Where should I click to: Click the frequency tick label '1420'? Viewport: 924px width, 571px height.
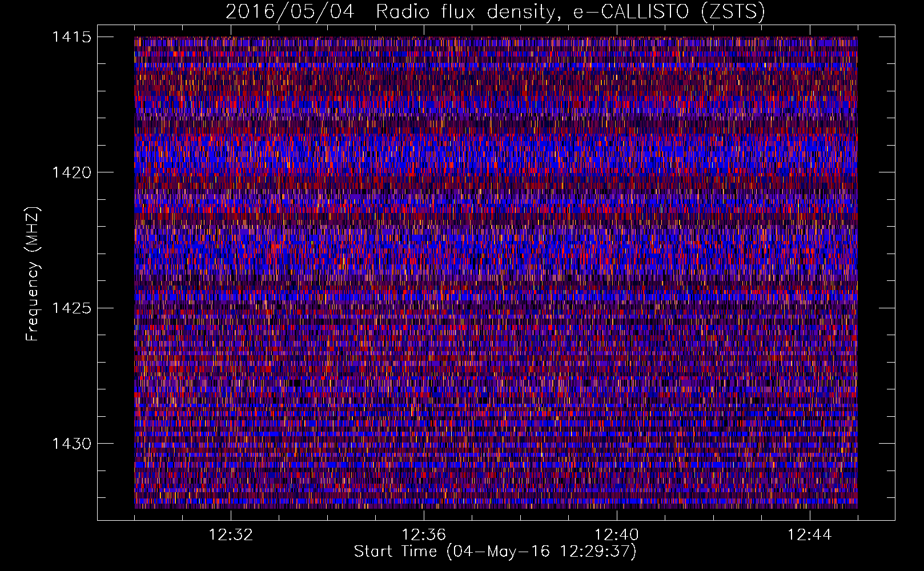pyautogui.click(x=71, y=172)
